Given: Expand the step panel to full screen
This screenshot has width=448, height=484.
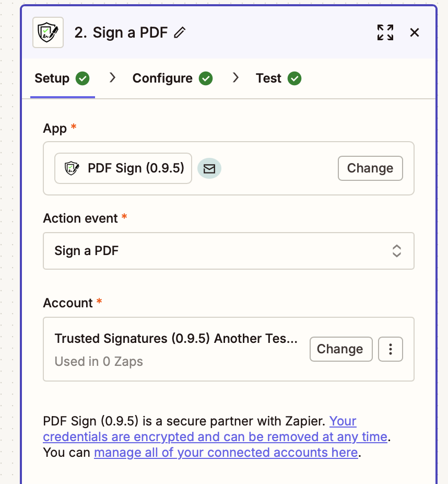Looking at the screenshot, I should pyautogui.click(x=385, y=32).
